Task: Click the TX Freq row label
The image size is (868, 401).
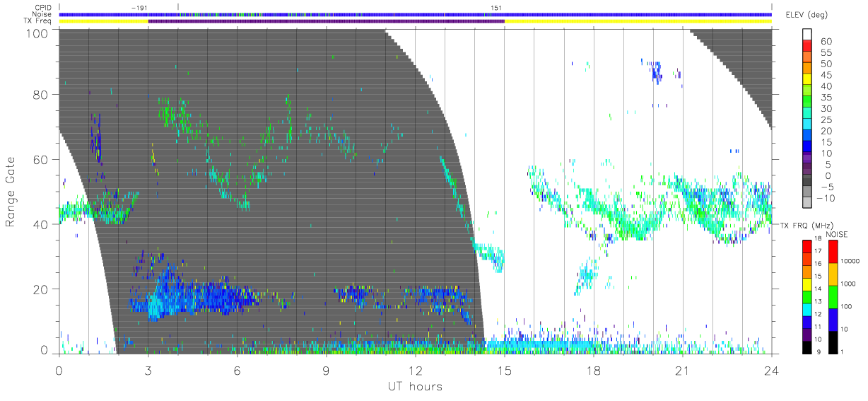Action: click(39, 21)
